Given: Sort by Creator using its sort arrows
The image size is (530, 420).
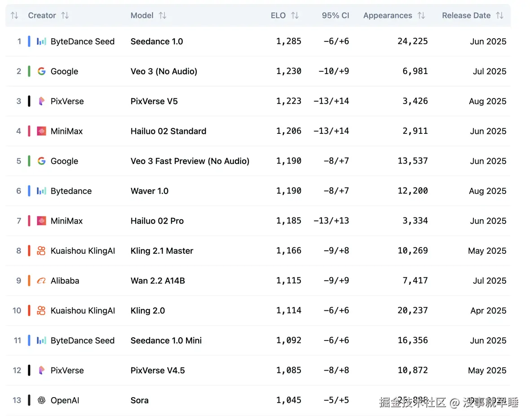Looking at the screenshot, I should 65,16.
